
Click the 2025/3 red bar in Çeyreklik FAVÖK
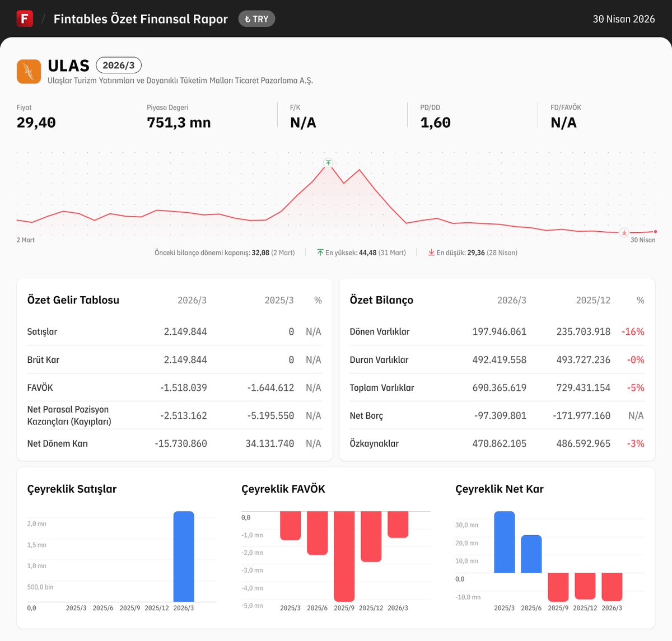pos(290,526)
